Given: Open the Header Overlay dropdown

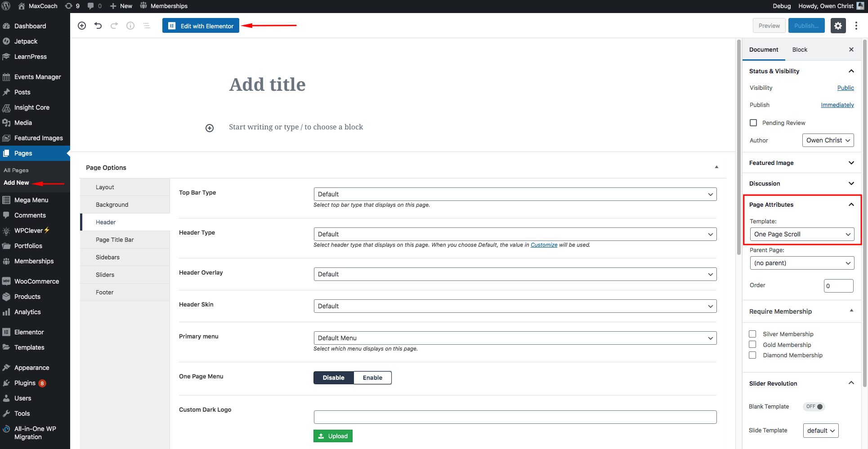Looking at the screenshot, I should pyautogui.click(x=515, y=274).
